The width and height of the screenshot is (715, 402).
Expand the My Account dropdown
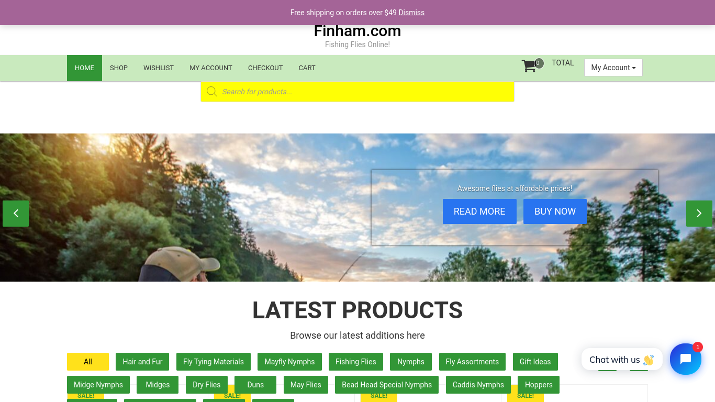pos(613,67)
